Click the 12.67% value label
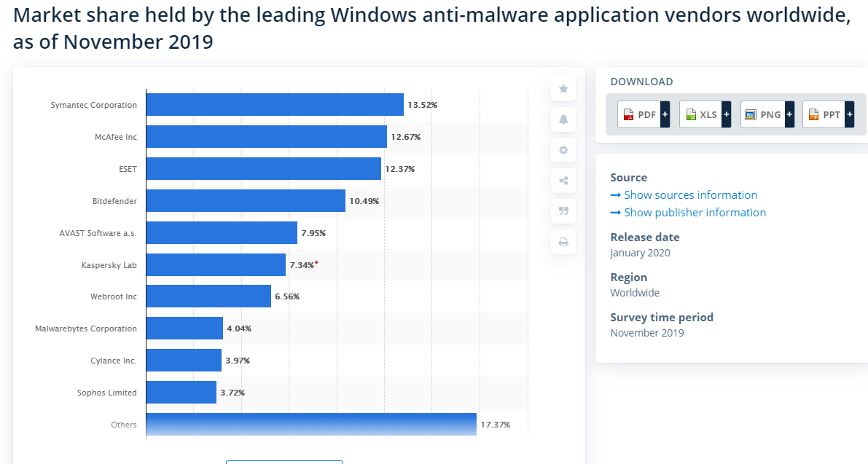The image size is (868, 464). [x=406, y=137]
